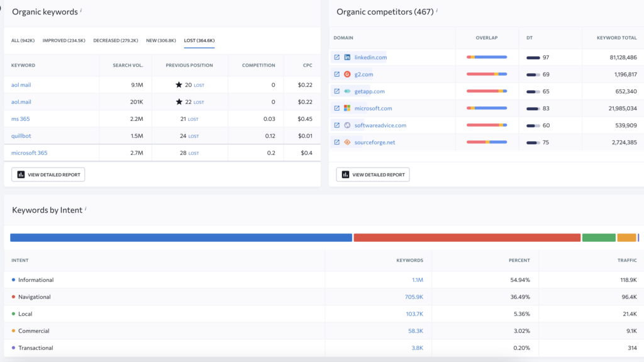Open the aol.mail keyword link
This screenshot has height=362, width=644.
click(21, 101)
